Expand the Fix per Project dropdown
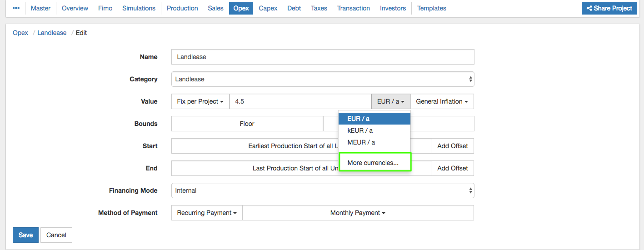The height and width of the screenshot is (250, 644). pyautogui.click(x=200, y=101)
